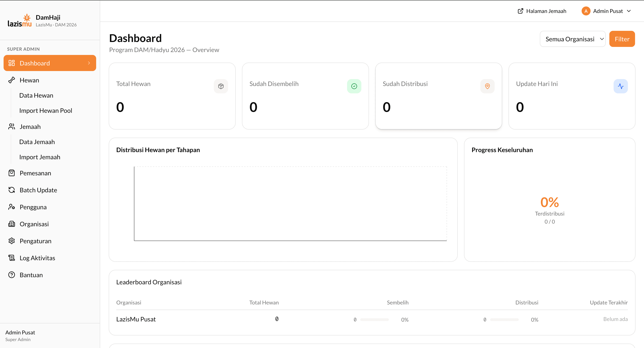Viewport: 644px width, 348px height.
Task: Open Dashboard in sidebar
Action: tap(50, 63)
